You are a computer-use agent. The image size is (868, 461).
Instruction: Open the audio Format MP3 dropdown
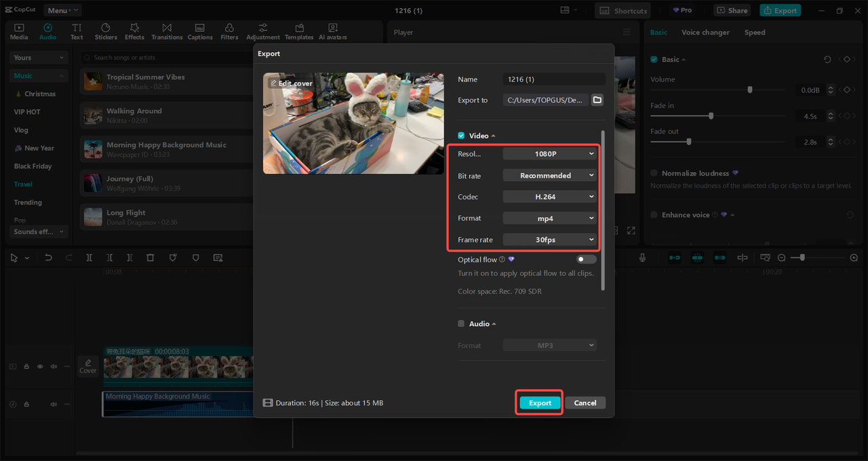(x=550, y=346)
